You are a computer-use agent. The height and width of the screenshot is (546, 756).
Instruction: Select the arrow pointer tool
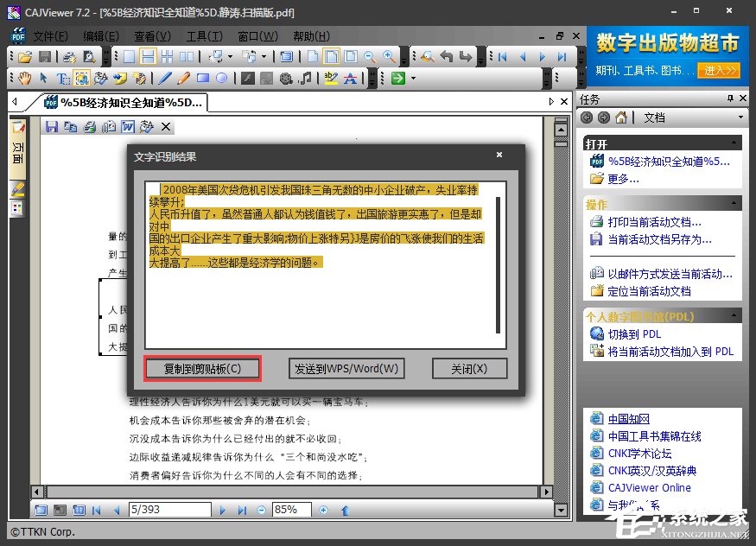click(x=43, y=78)
